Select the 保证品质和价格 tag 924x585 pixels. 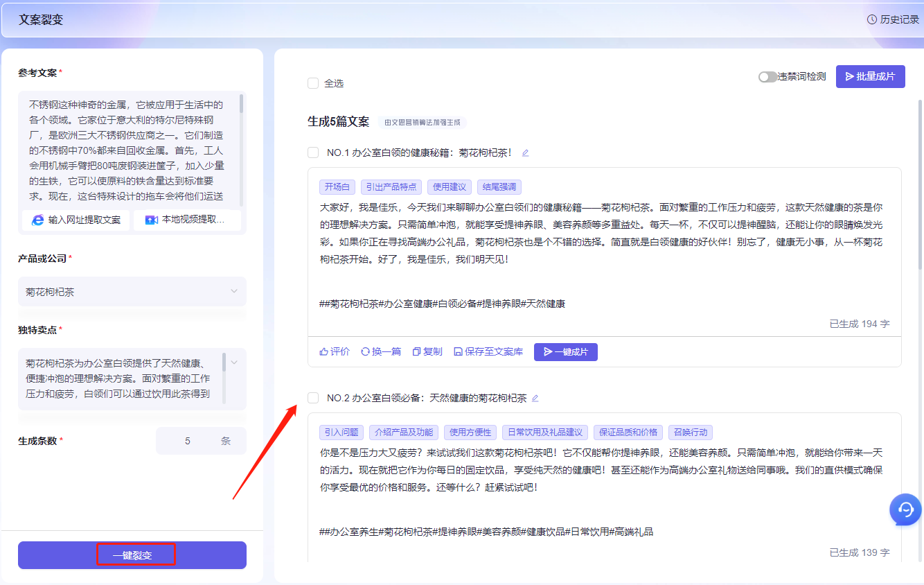point(628,433)
